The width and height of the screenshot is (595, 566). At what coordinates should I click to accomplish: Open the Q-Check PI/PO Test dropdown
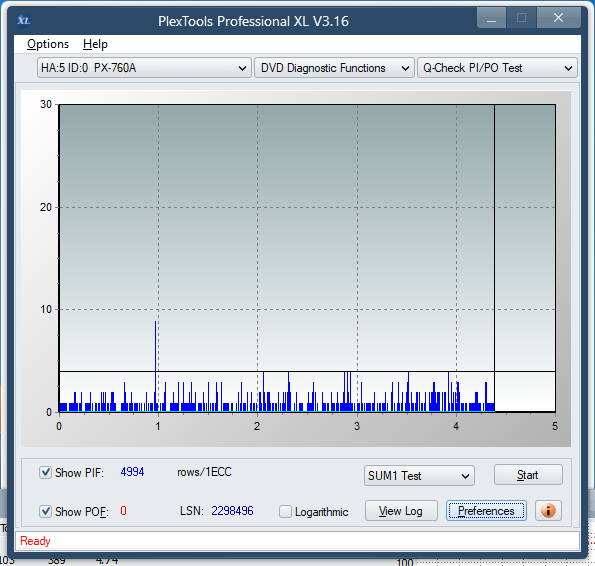[x=497, y=68]
